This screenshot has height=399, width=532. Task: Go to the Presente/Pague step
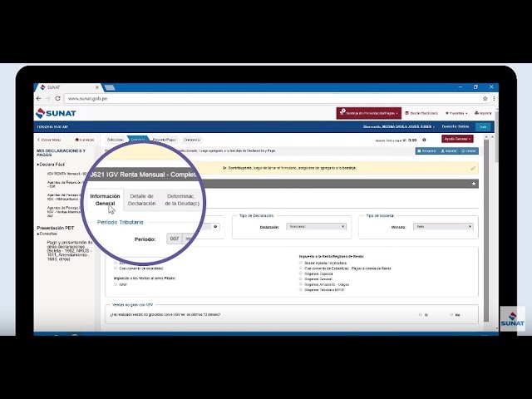point(165,140)
